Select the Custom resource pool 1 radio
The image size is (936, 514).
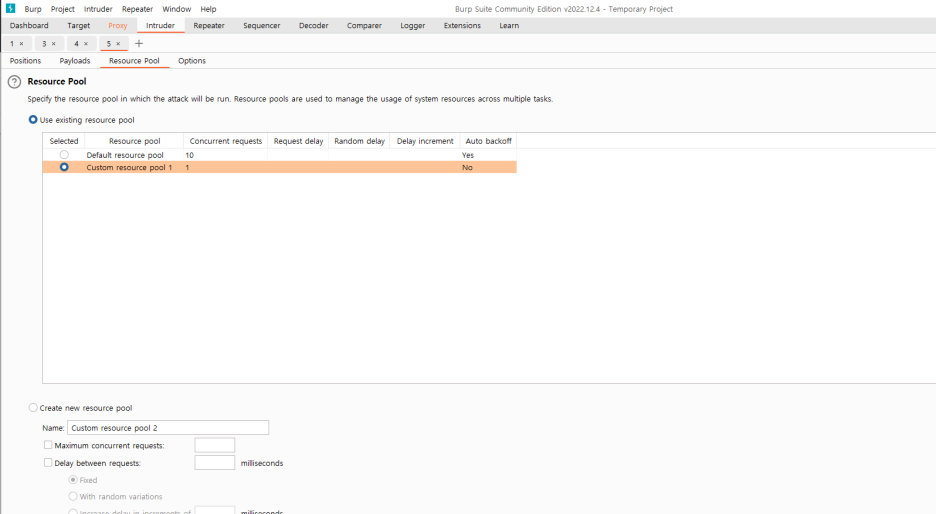point(64,167)
